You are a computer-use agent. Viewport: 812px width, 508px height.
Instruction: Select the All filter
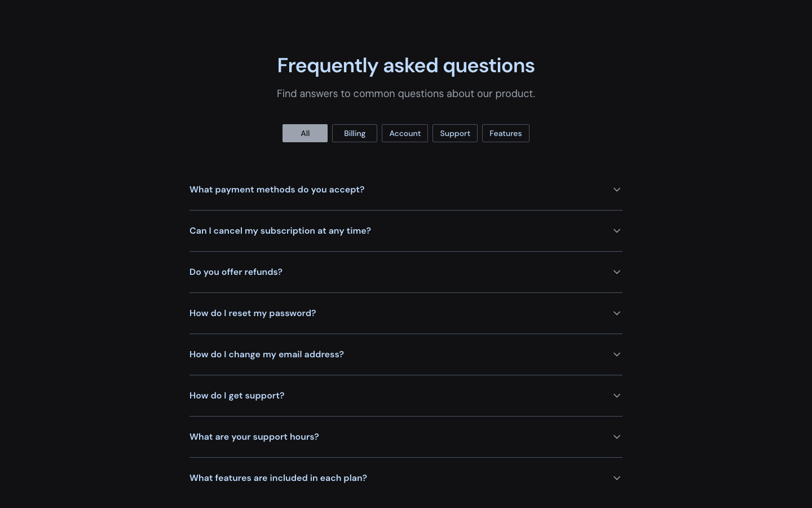pos(305,133)
